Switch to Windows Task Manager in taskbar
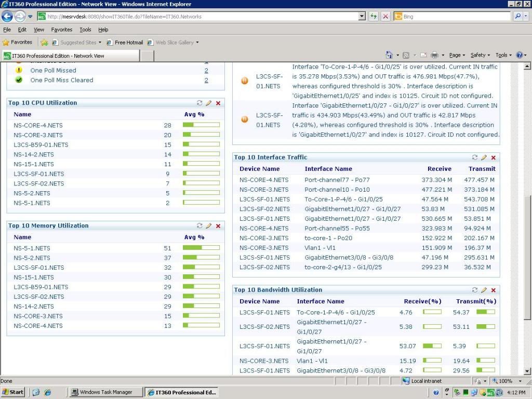Viewport: 532px width, 399px height. coord(106,392)
